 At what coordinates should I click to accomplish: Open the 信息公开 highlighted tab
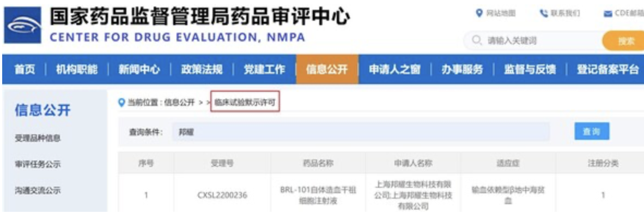click(x=327, y=69)
